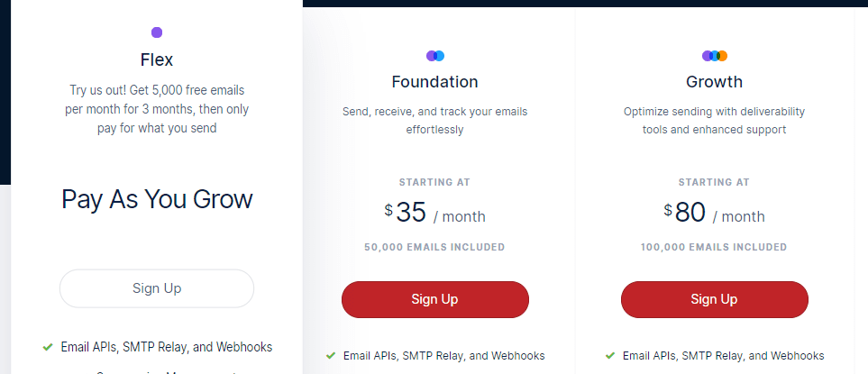The image size is (868, 374).
Task: Click the "Pay As You Grow" text
Action: 157,199
